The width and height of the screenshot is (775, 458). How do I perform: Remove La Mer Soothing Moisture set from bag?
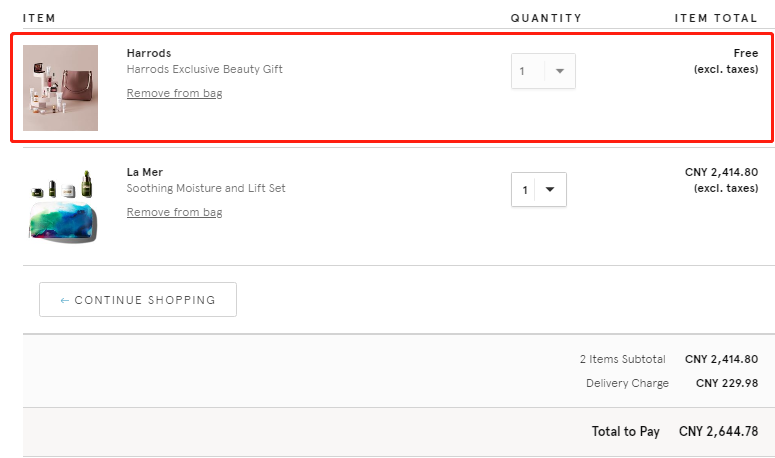pyautogui.click(x=174, y=212)
